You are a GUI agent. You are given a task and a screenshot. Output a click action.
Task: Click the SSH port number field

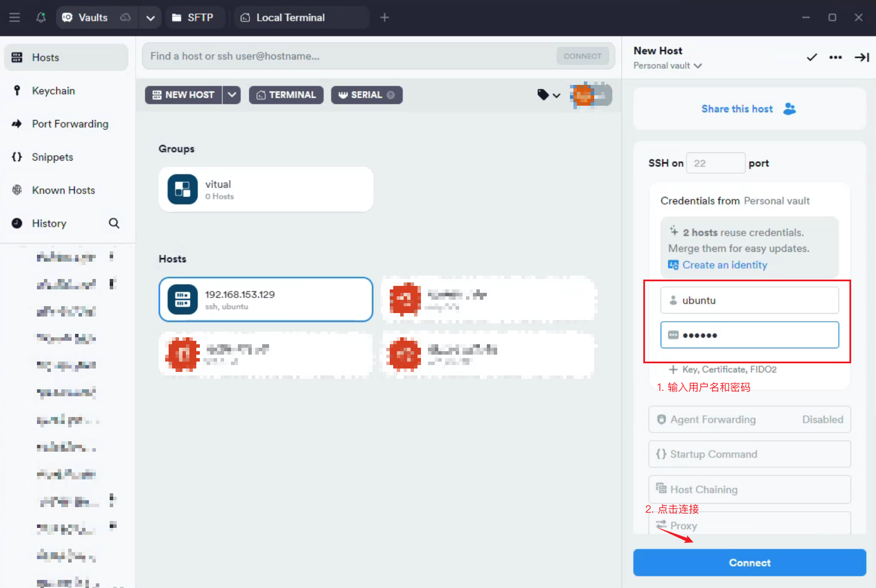click(715, 163)
